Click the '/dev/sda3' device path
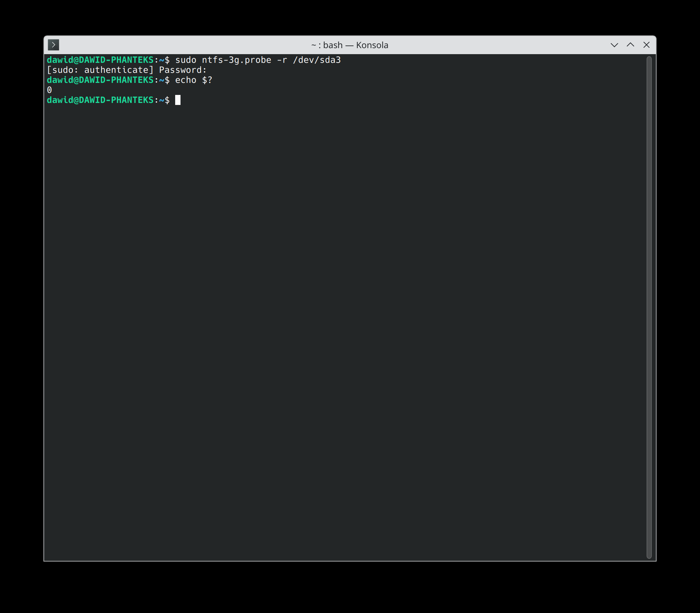The image size is (700, 613). [317, 60]
